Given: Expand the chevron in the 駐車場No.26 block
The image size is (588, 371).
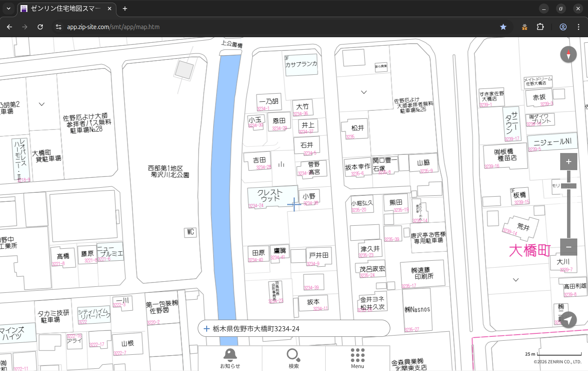Looking at the screenshot, I should [364, 92].
